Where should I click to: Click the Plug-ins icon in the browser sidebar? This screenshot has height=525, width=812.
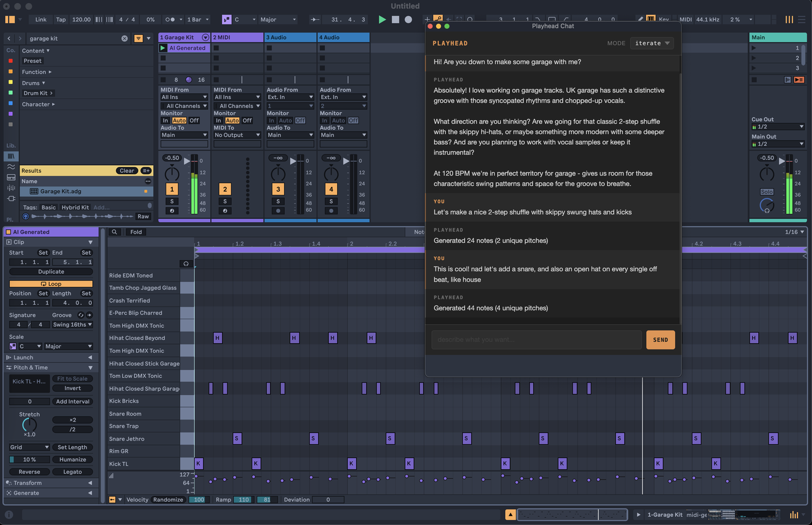pos(10,198)
